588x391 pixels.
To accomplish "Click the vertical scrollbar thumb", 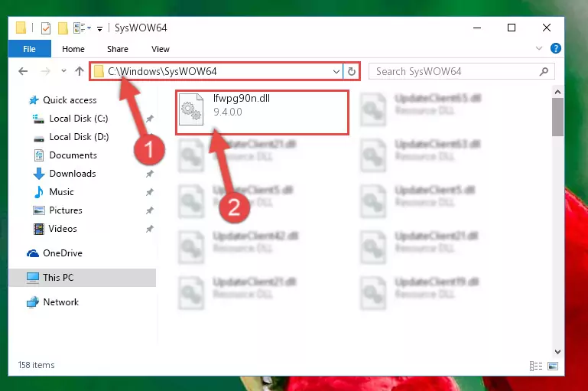I will (x=557, y=117).
